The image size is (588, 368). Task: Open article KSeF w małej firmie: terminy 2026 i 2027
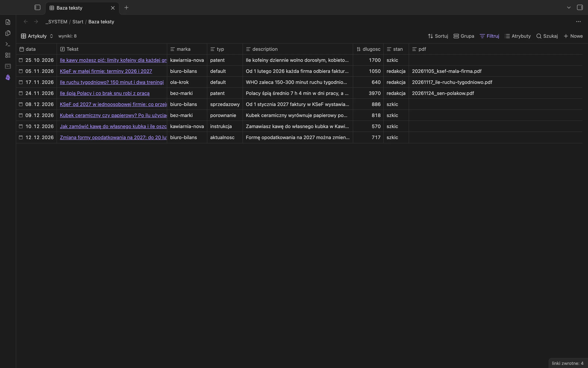[x=106, y=71]
